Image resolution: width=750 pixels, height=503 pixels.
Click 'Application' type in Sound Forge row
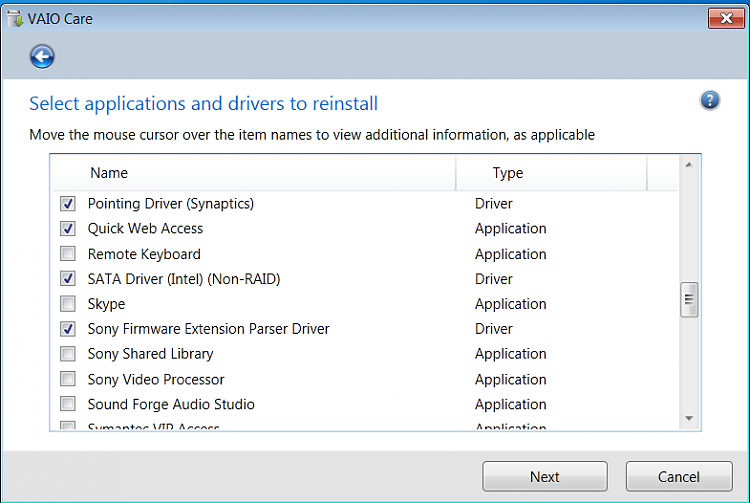pyautogui.click(x=510, y=405)
